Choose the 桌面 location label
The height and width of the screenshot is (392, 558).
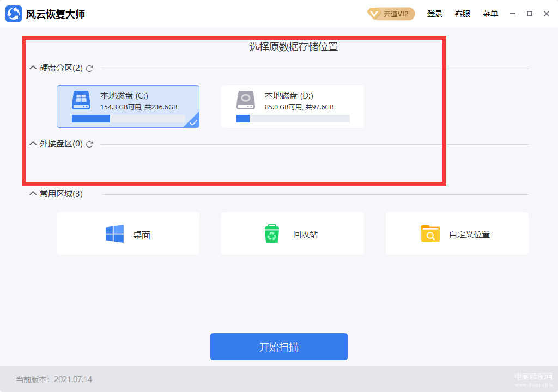(141, 235)
